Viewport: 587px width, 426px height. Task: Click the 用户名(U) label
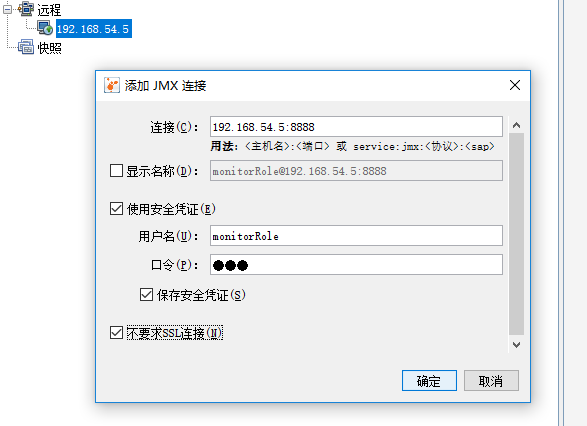tap(168, 236)
